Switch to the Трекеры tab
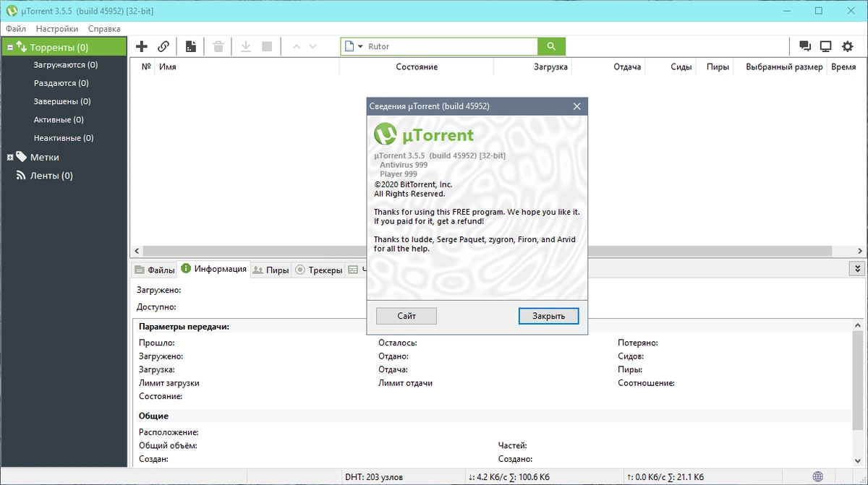Viewport: 868px width, 485px height. 318,270
